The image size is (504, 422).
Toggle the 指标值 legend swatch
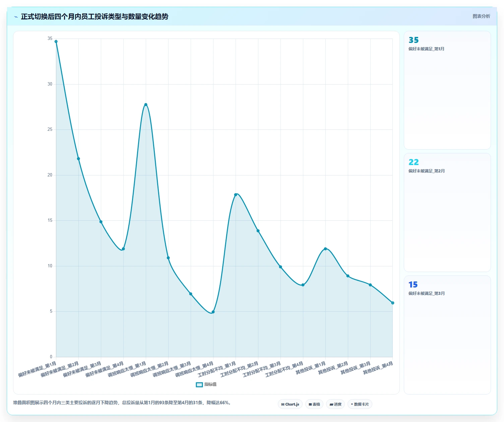(199, 384)
